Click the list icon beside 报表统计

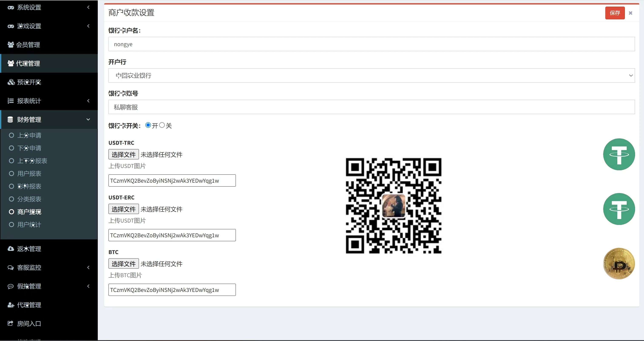pos(10,101)
